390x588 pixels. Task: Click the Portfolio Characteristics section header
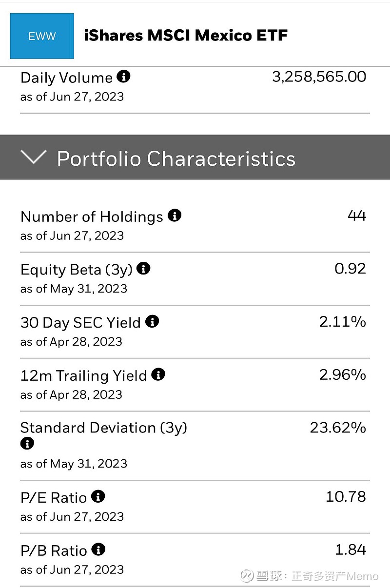click(x=176, y=158)
